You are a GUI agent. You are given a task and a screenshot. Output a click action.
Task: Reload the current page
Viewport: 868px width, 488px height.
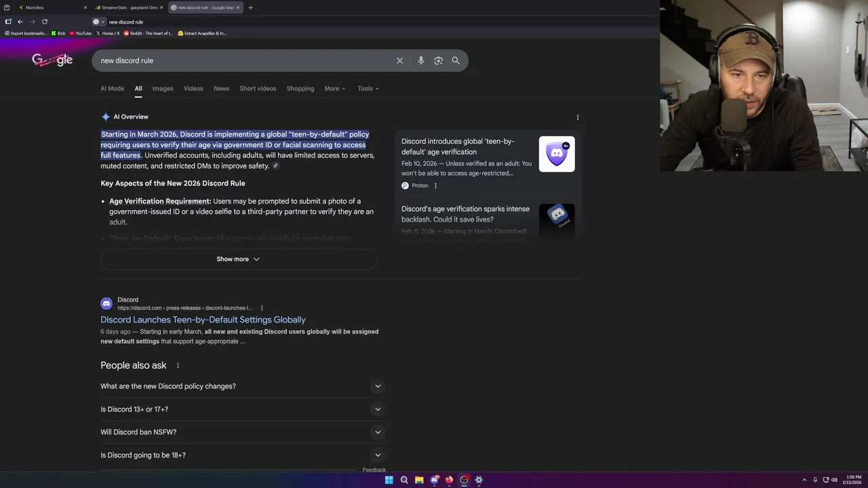pos(45,22)
